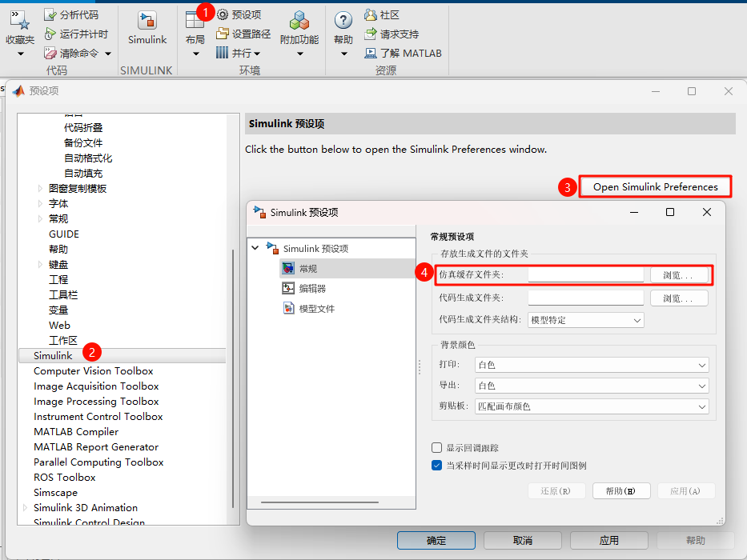Open Add-Ons (附加功能) cubes icon

[x=299, y=20]
